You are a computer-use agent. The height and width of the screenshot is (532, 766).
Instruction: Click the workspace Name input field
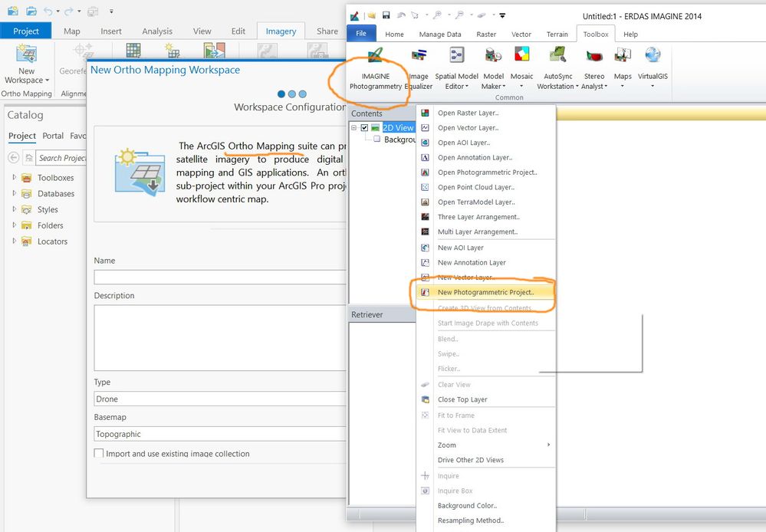[220, 277]
